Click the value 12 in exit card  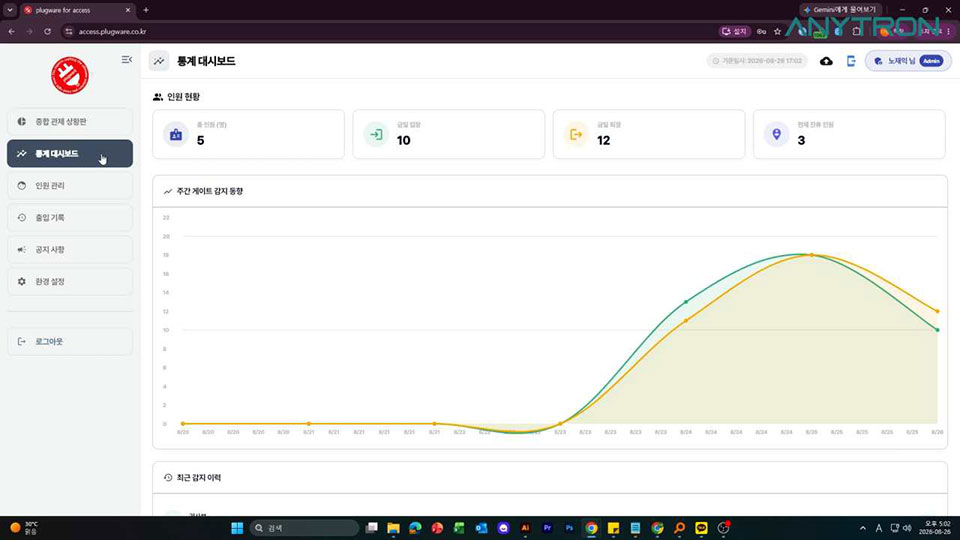point(604,140)
